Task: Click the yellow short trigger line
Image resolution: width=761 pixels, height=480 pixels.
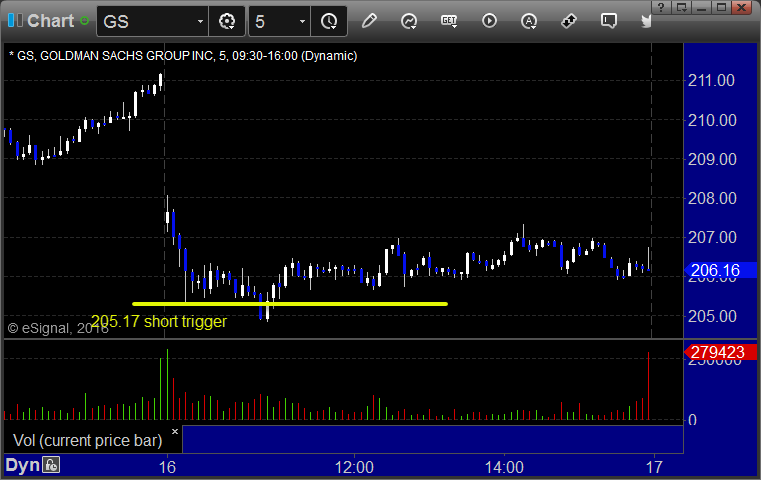Action: tap(290, 304)
